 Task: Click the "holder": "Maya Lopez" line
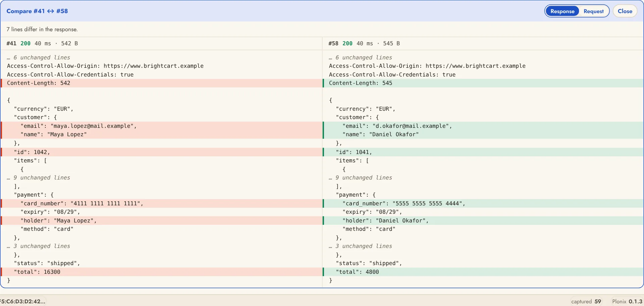pyautogui.click(x=161, y=220)
